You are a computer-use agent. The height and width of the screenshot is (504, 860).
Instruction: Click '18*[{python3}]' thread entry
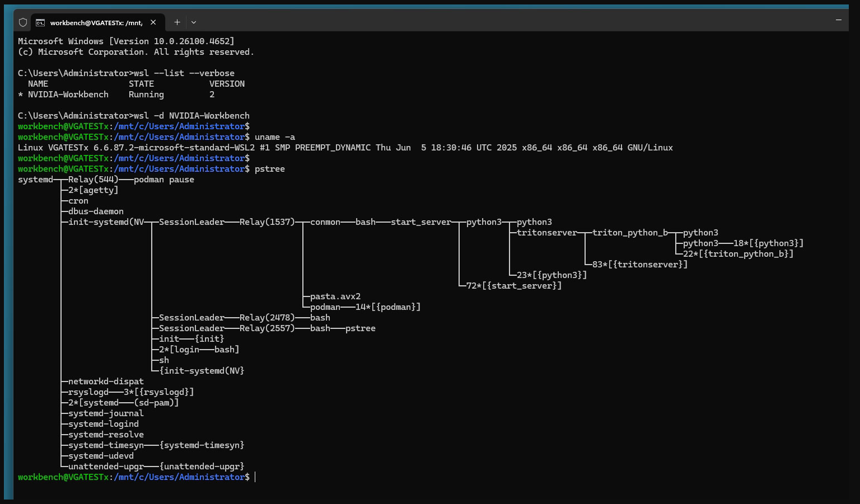(769, 243)
